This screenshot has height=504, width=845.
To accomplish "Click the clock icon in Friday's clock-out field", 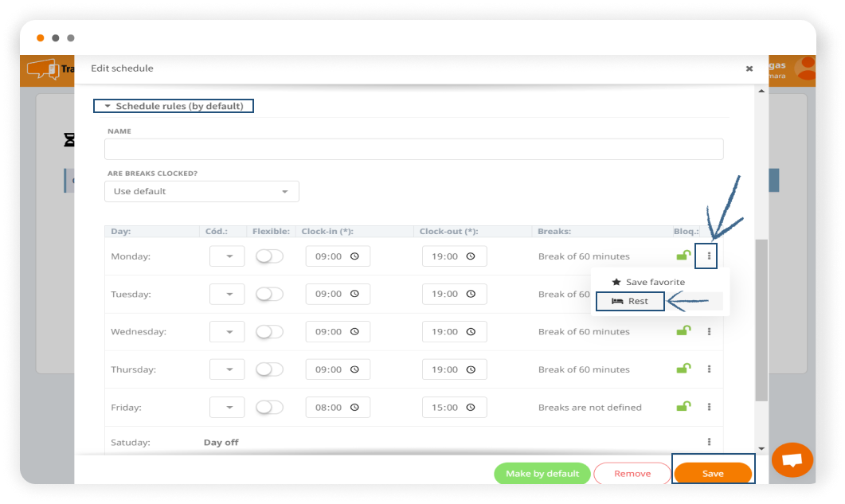I will (471, 407).
